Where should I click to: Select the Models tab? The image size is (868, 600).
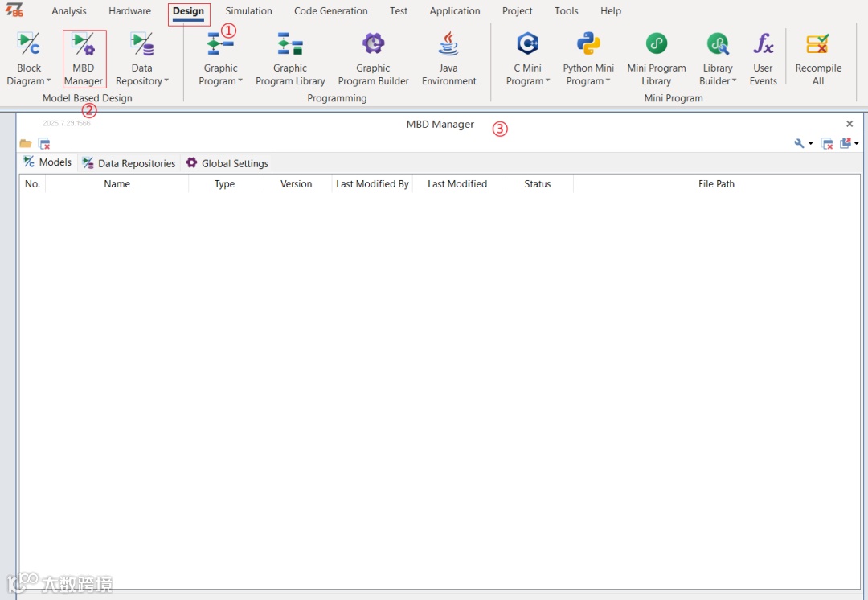(47, 162)
